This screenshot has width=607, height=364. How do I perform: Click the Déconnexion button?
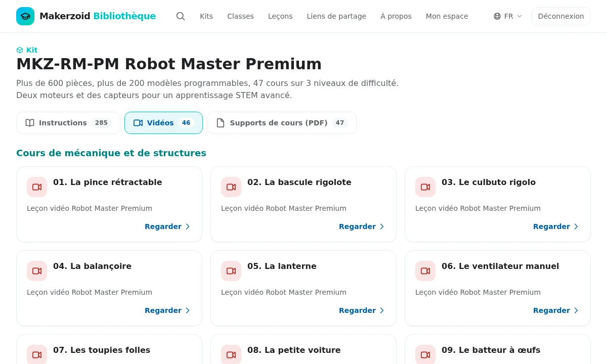click(x=561, y=16)
